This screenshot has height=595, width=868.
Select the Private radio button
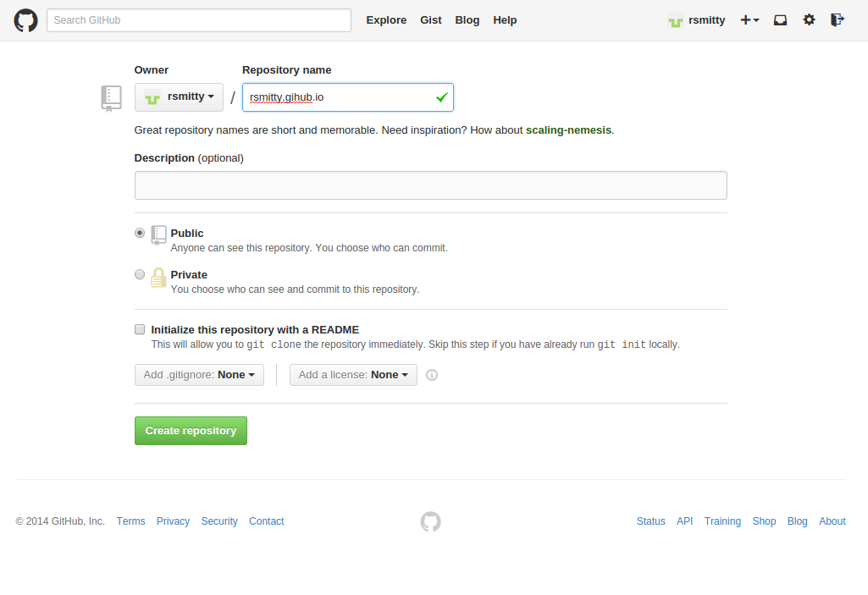[x=140, y=274]
